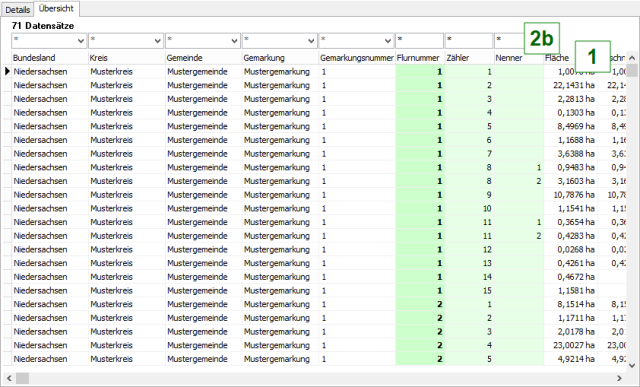Click the Flurnummer column header
640x387 pixels.
[x=420, y=58]
